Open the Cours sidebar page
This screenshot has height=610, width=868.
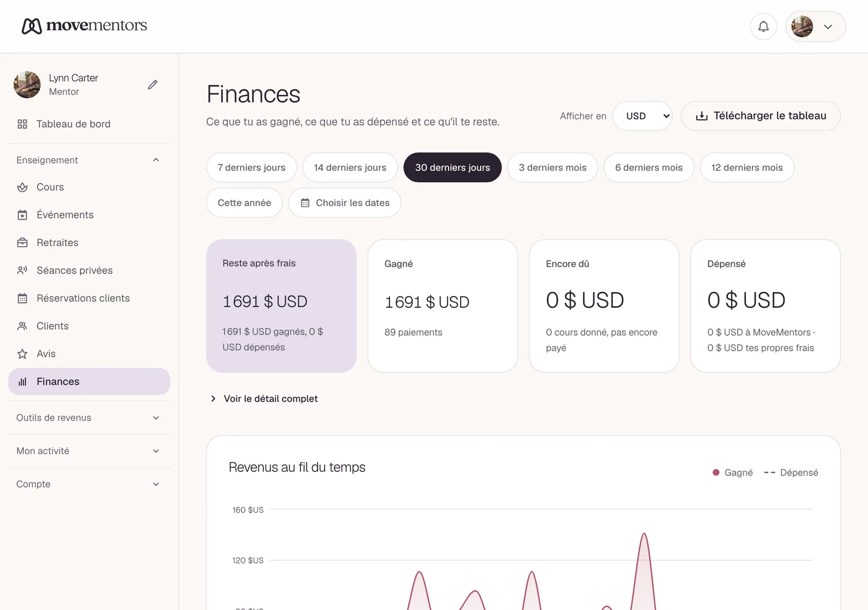89,187
